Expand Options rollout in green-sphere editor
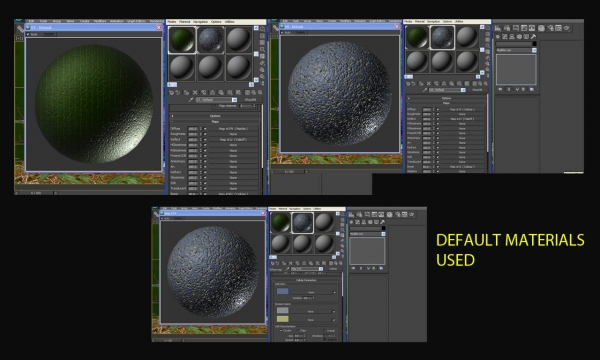600x360 pixels. pos(215,116)
